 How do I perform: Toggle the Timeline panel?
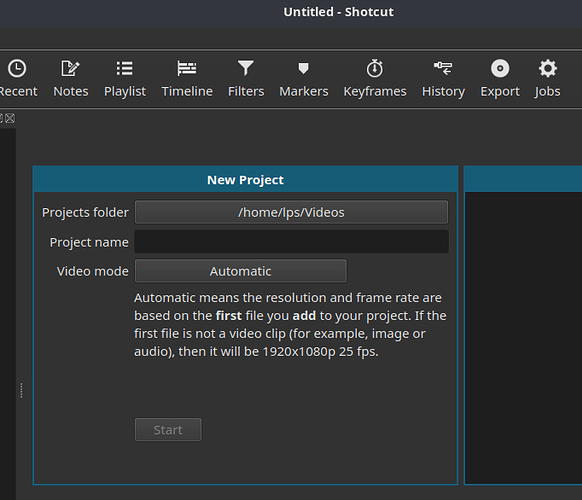[x=187, y=78]
